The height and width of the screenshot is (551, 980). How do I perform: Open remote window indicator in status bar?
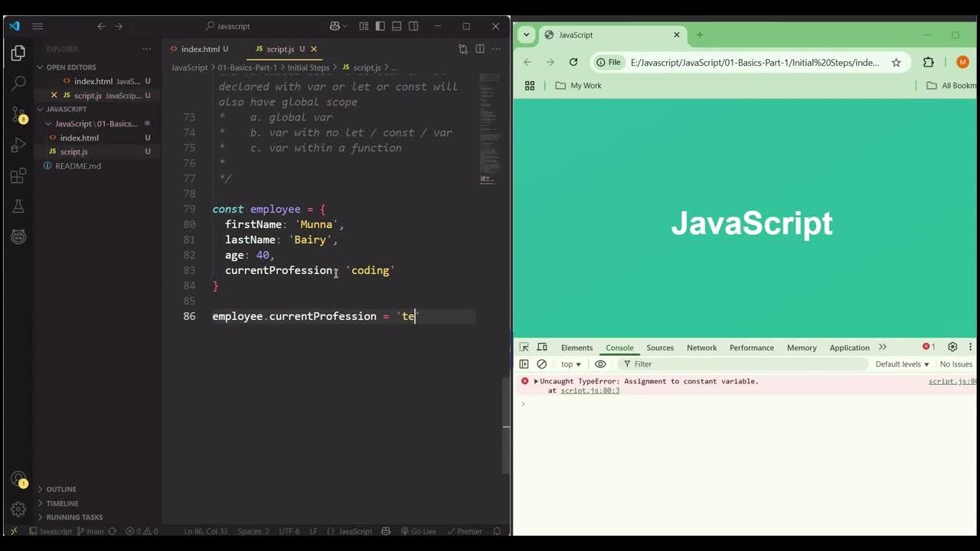pos(14,531)
